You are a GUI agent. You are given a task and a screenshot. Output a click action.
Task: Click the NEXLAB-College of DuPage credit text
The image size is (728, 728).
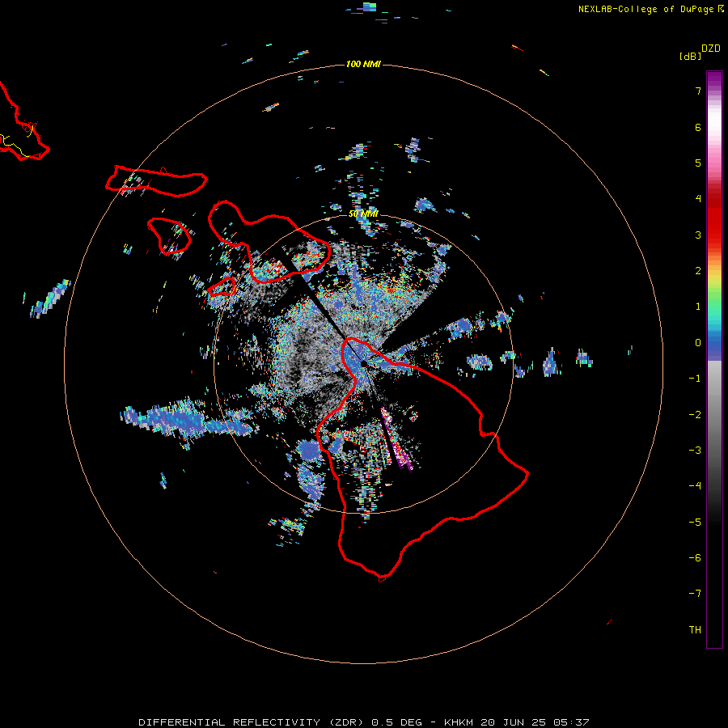coord(645,9)
